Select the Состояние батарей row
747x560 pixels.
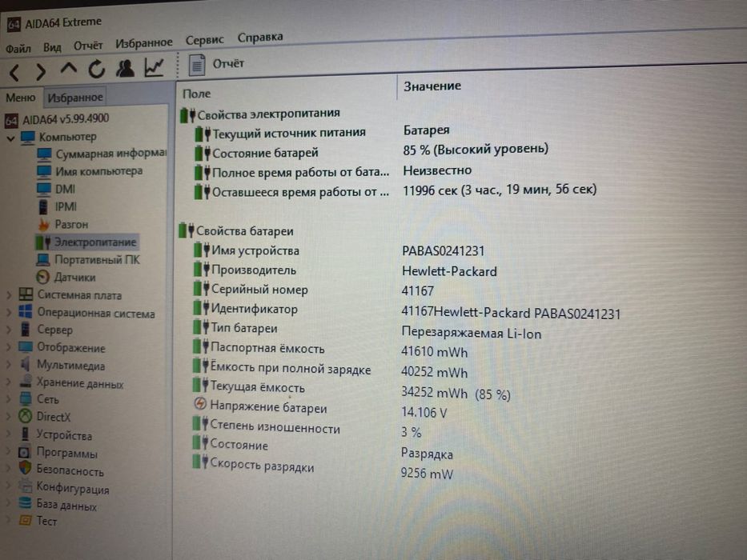pos(371,151)
